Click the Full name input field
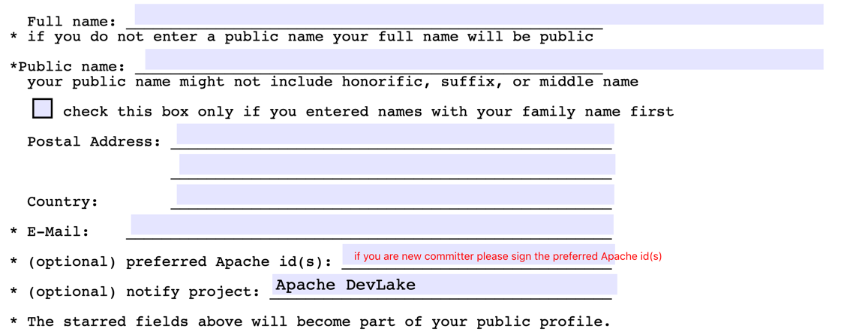The height and width of the screenshot is (335, 868). (x=479, y=14)
